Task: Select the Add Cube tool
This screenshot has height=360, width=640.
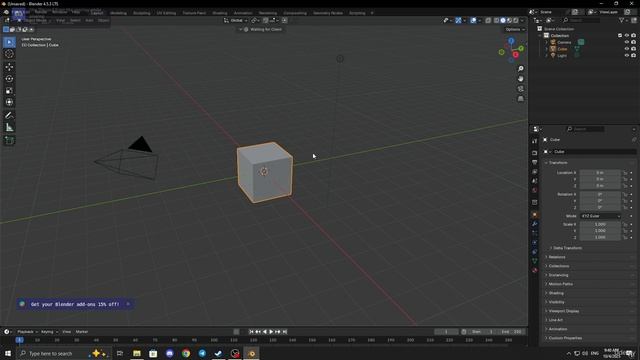Action: 9,140
